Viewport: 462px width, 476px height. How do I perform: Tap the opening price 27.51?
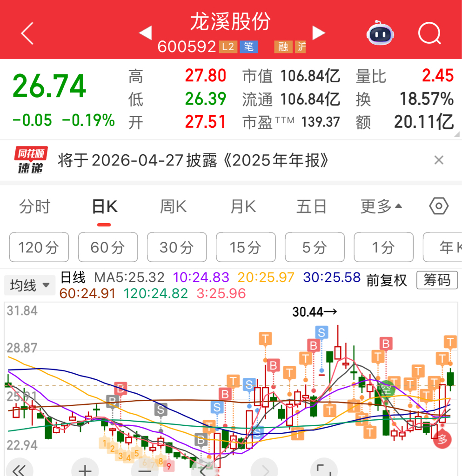click(x=205, y=122)
